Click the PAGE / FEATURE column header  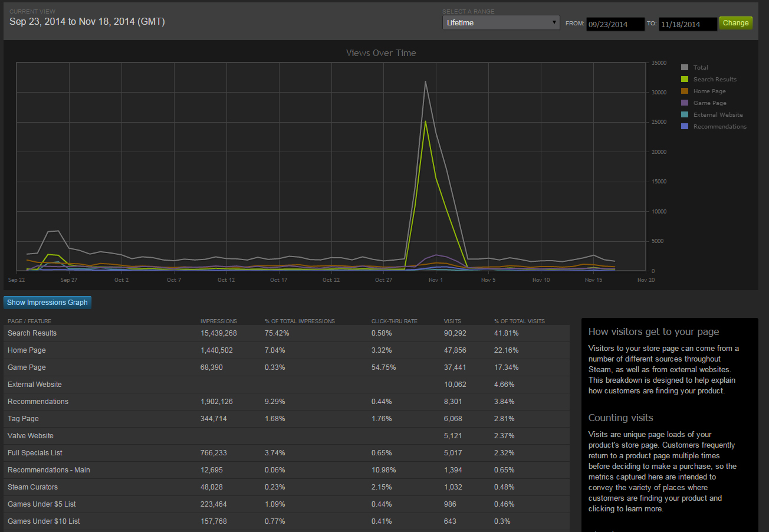click(x=29, y=321)
